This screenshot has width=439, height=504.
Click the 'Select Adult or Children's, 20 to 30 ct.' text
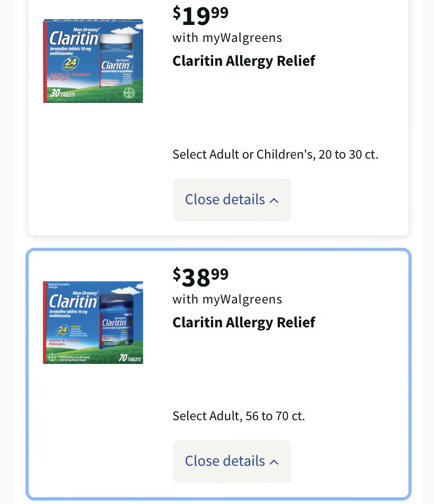276,154
